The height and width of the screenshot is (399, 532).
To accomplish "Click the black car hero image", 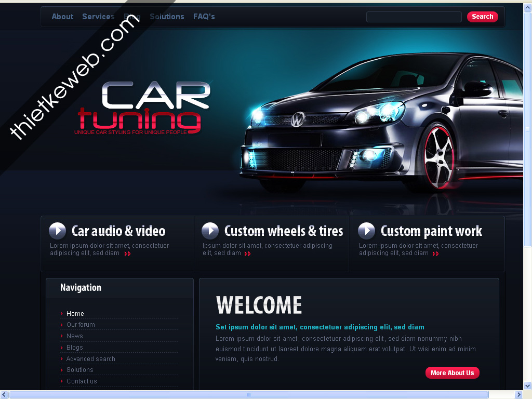I will pyautogui.click(x=381, y=122).
